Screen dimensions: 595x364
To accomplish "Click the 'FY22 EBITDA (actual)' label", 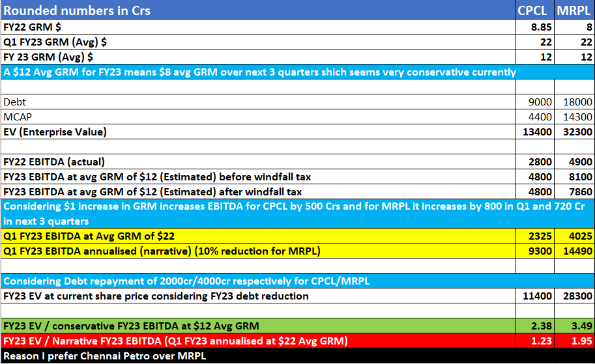I will click(258, 161).
